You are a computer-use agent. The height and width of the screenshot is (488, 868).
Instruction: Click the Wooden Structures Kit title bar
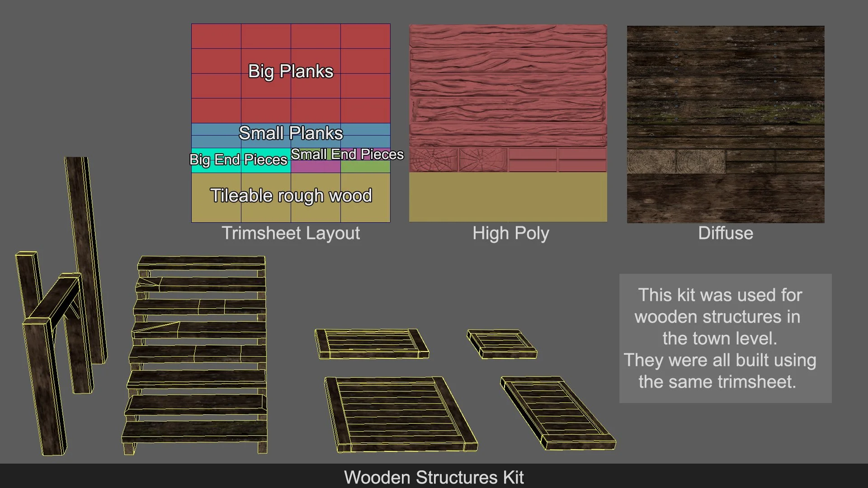434,477
